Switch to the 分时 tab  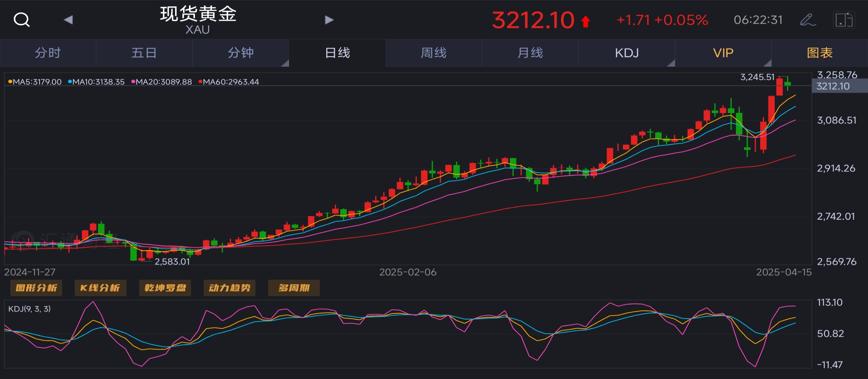click(x=48, y=53)
